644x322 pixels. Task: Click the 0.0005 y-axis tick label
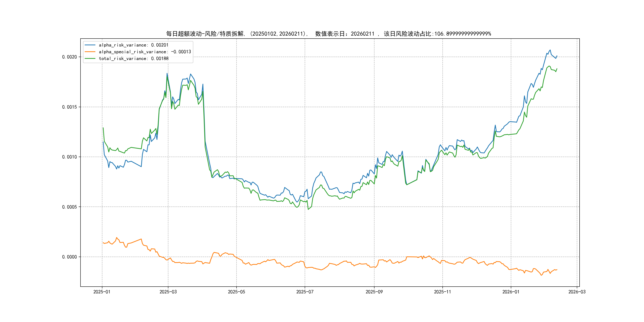point(70,207)
